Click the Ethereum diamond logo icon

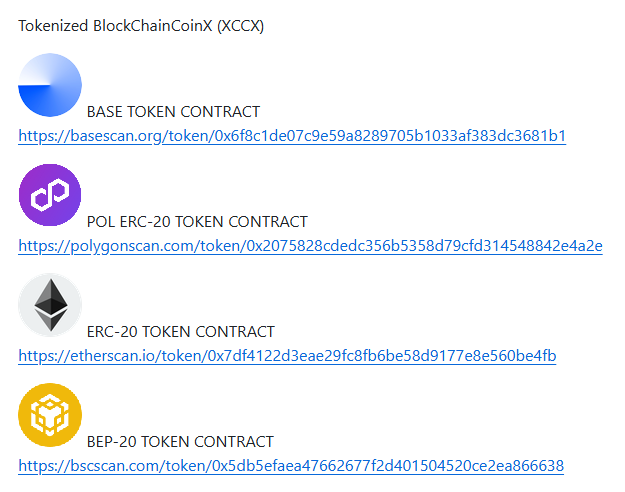coord(50,305)
